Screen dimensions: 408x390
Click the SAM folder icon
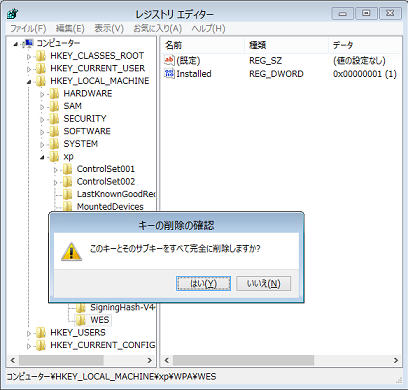(x=54, y=106)
